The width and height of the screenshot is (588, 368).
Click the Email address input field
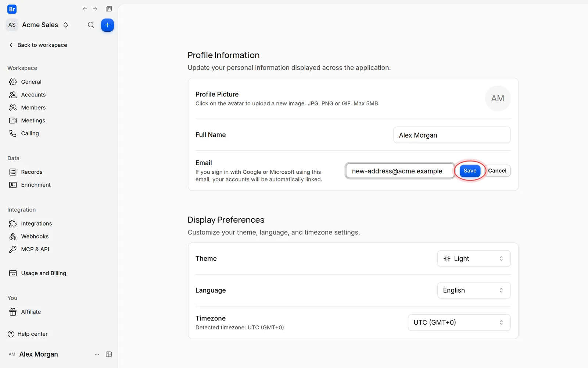click(x=400, y=171)
